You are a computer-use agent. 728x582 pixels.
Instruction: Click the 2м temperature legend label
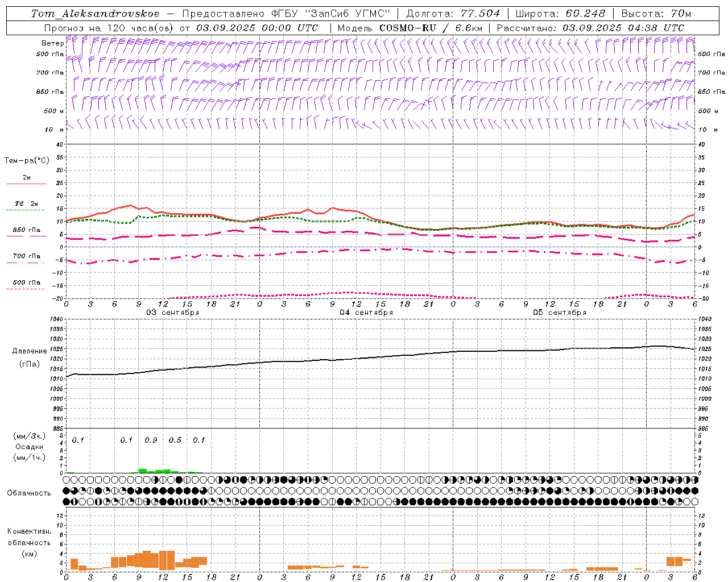click(27, 178)
